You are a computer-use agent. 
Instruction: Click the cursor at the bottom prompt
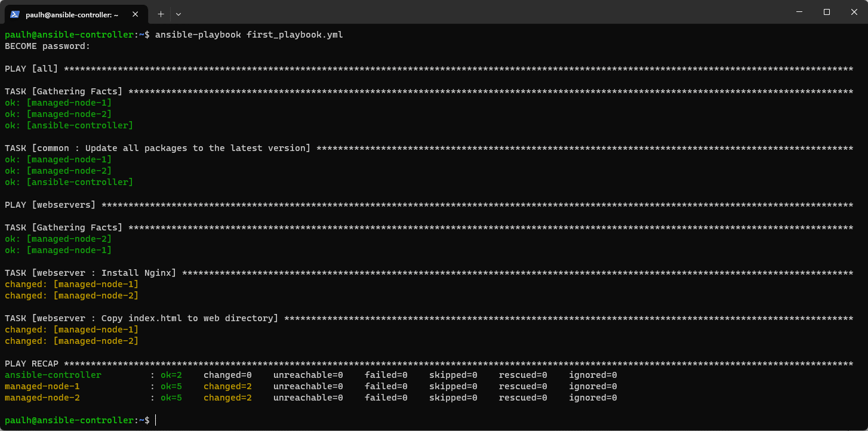pos(156,420)
